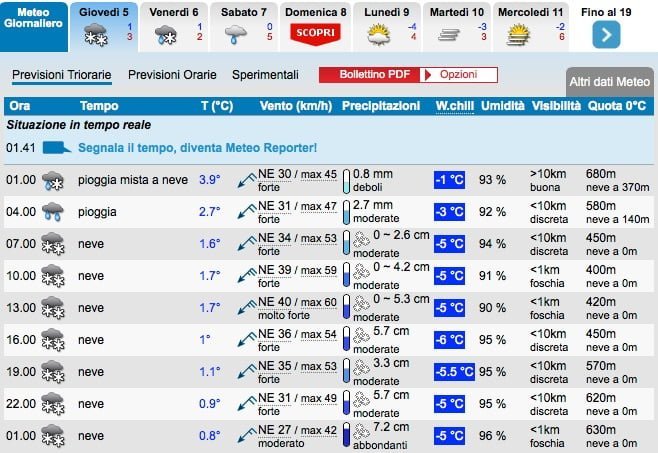Open the Giovedì 5 forecast tab
This screenshot has width=658, height=453.
pyautogui.click(x=104, y=27)
